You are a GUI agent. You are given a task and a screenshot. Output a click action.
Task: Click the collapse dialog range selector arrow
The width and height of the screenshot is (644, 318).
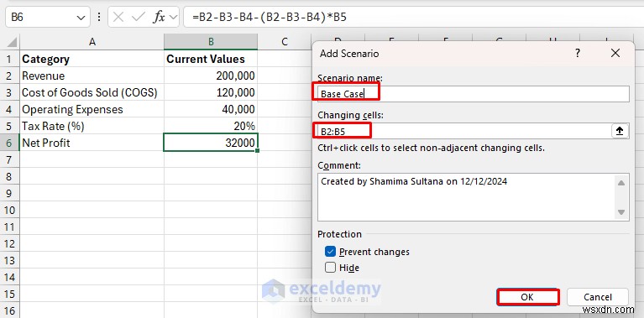point(620,131)
